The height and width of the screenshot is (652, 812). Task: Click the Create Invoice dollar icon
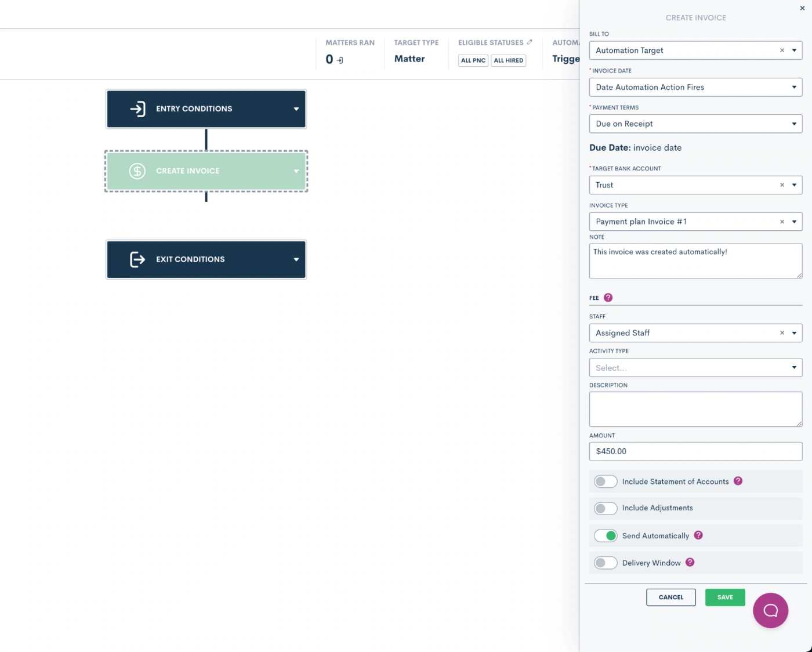click(137, 171)
